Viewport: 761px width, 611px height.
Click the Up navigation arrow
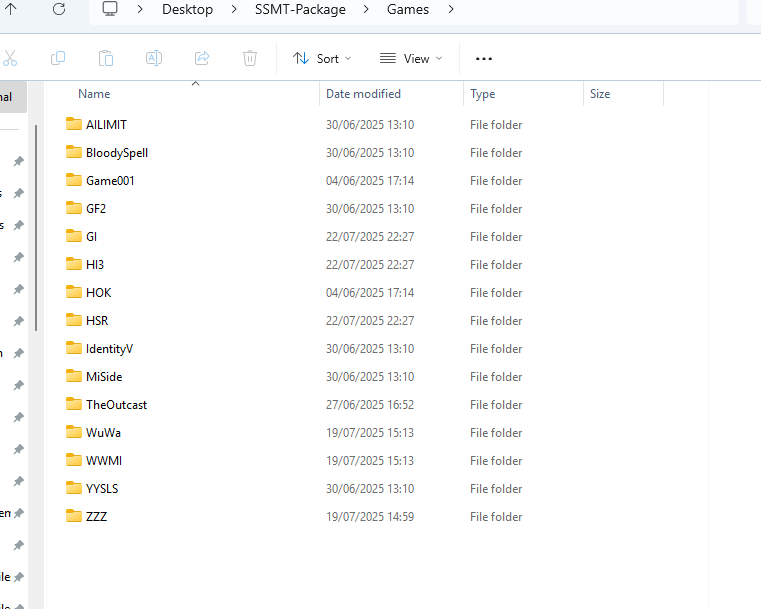11,9
